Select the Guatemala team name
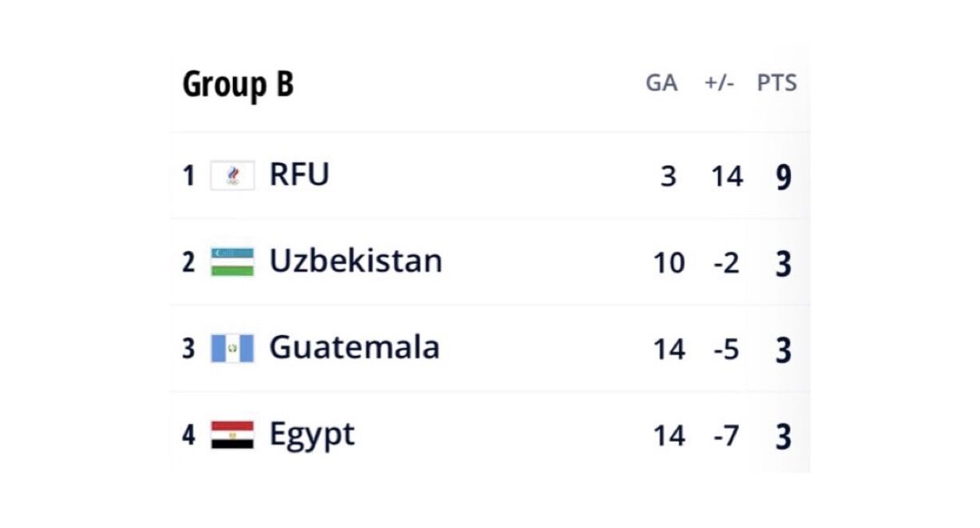Viewport: 980px width, 528px height. (355, 347)
